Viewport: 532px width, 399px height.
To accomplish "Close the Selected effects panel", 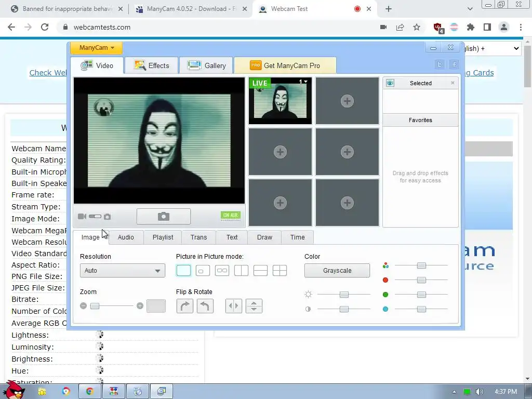I will coord(453,83).
